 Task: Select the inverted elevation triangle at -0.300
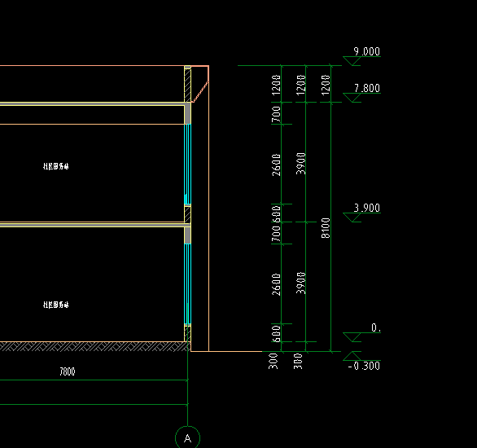(x=352, y=356)
